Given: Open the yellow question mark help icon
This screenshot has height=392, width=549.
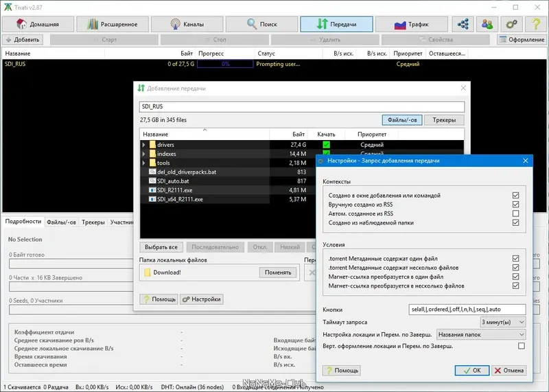Looking at the screenshot, I should (536, 24).
